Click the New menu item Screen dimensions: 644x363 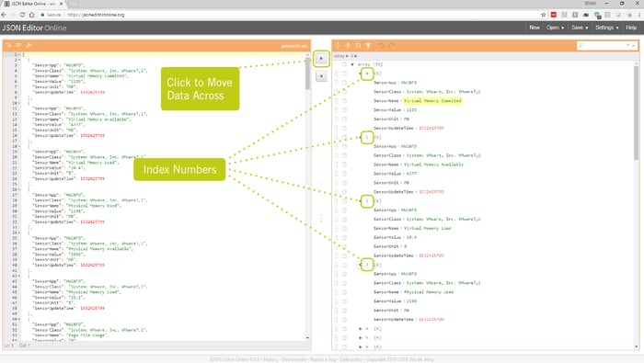click(535, 28)
